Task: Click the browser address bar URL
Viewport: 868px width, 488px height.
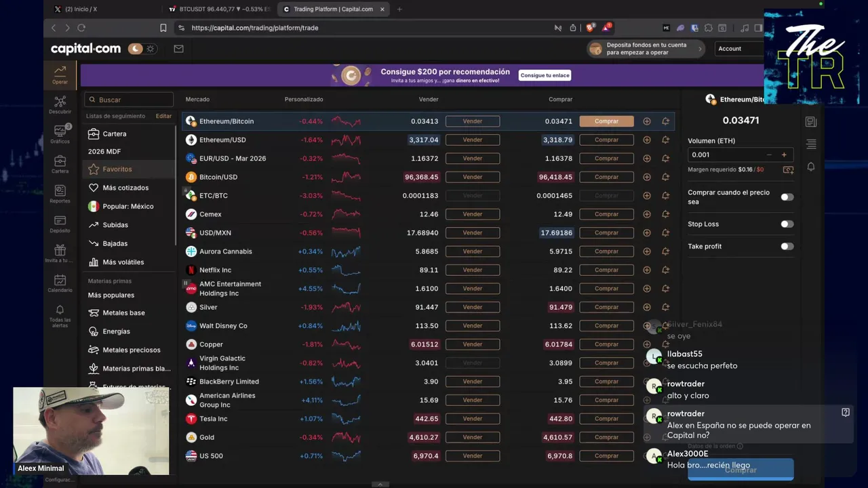Action: click(255, 28)
